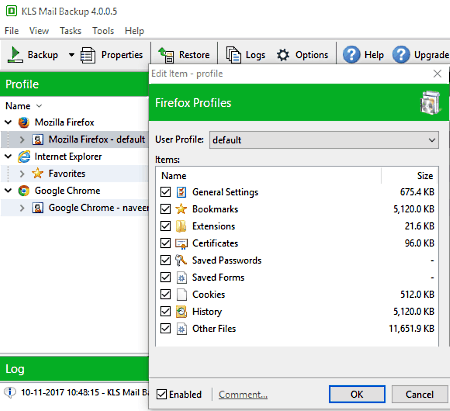The image size is (450, 411).
Task: Click the Certificates icon
Action: point(181,244)
